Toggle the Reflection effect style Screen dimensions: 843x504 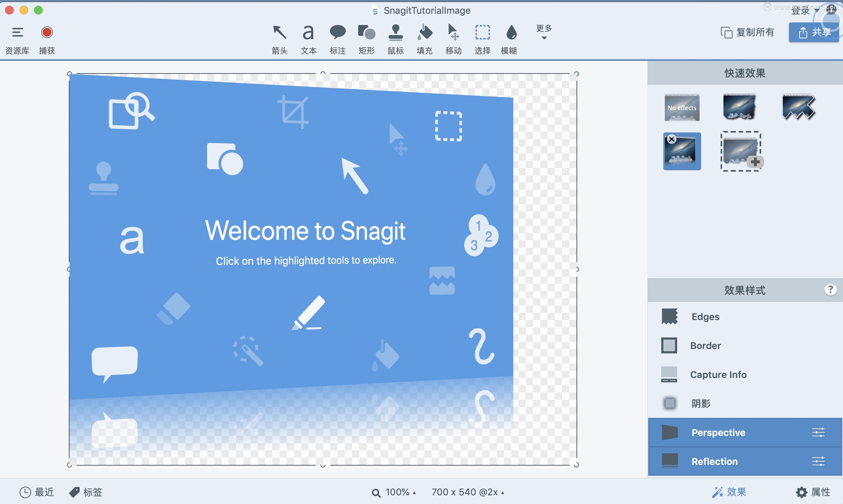pos(714,461)
